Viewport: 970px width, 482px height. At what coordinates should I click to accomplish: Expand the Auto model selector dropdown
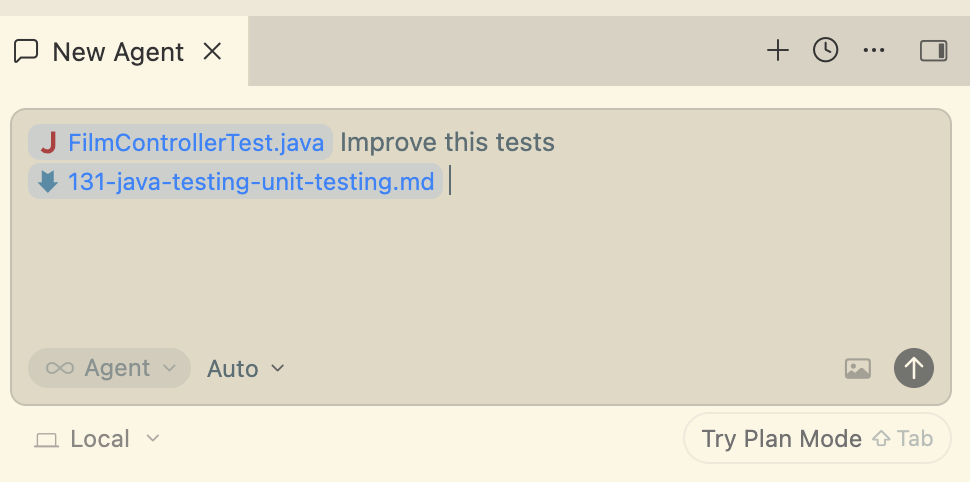(246, 368)
